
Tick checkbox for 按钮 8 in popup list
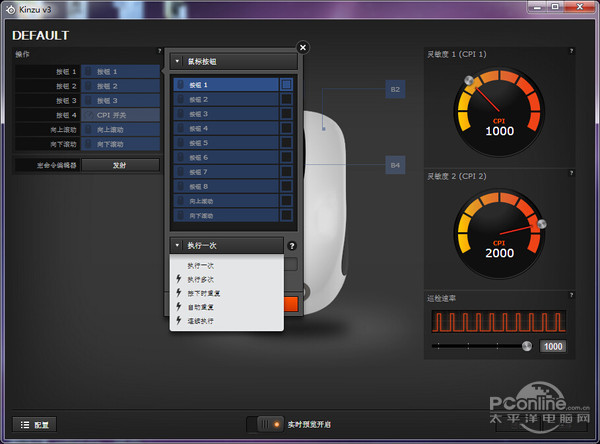pos(286,186)
